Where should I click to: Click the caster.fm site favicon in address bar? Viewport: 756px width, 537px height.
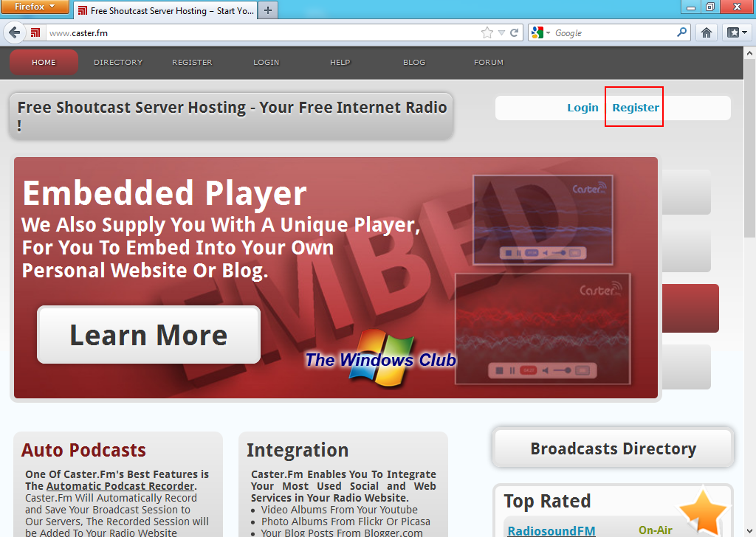click(35, 32)
